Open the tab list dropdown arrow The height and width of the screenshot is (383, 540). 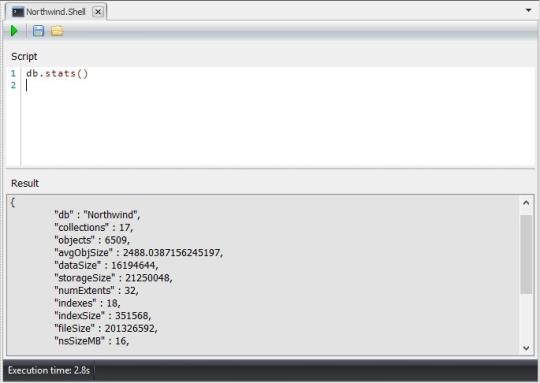pos(528,10)
